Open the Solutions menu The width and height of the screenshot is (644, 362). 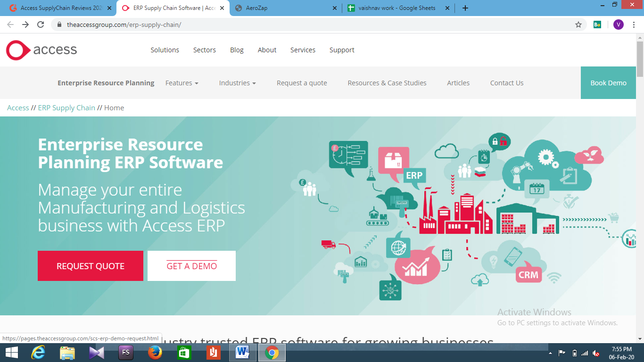click(165, 50)
